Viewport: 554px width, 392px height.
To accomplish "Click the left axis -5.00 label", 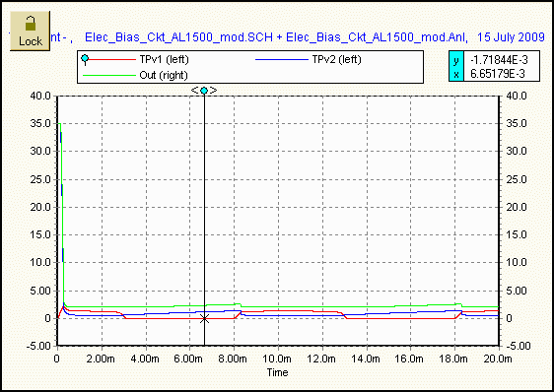I will tap(38, 346).
